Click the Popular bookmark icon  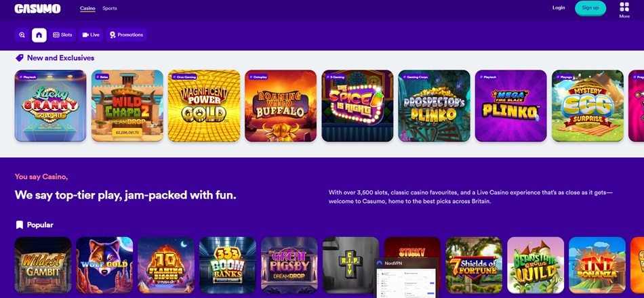[x=19, y=225]
